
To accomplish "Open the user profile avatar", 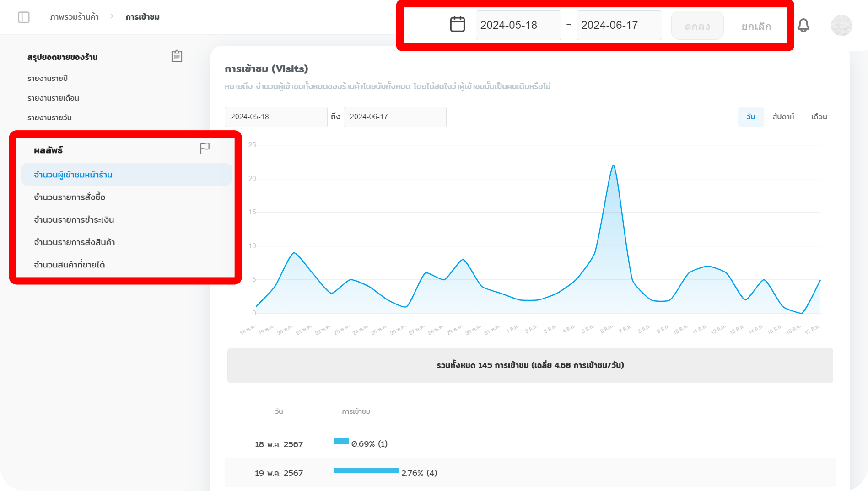I will (x=841, y=25).
